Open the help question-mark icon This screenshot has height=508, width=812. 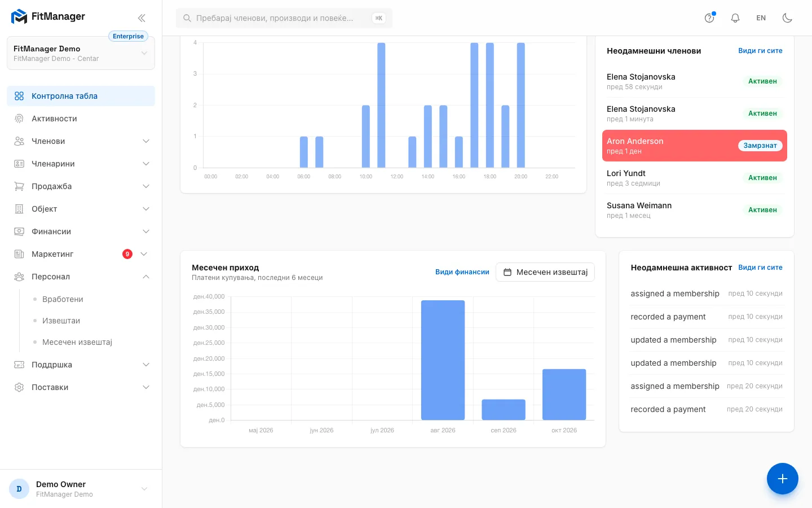[709, 18]
